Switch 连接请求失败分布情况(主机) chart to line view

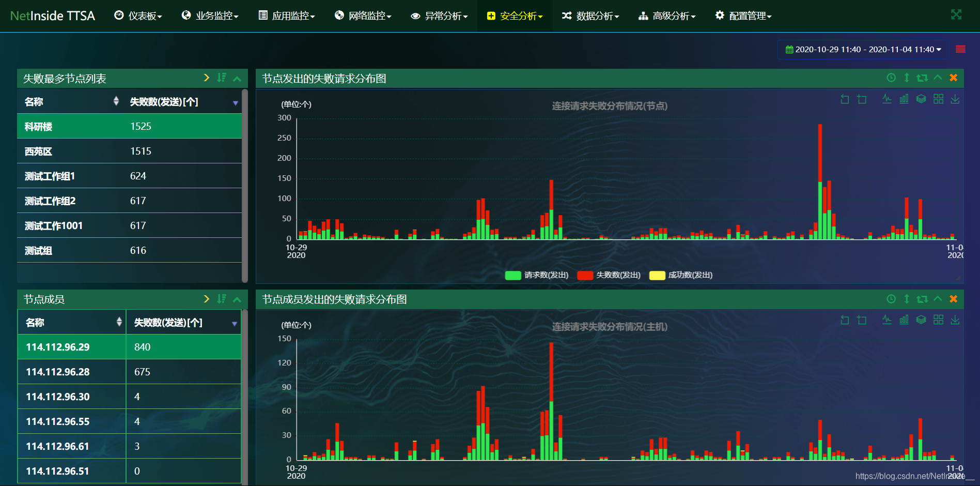click(x=887, y=320)
